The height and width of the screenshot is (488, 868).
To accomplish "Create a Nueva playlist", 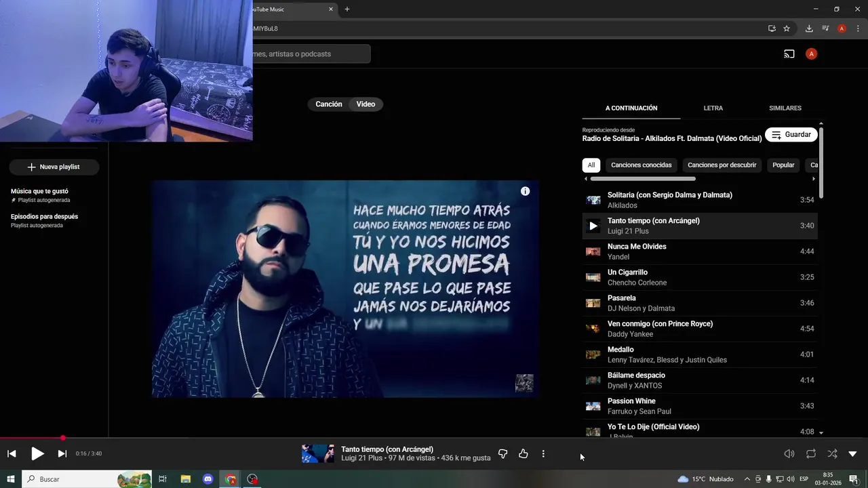I will (54, 167).
